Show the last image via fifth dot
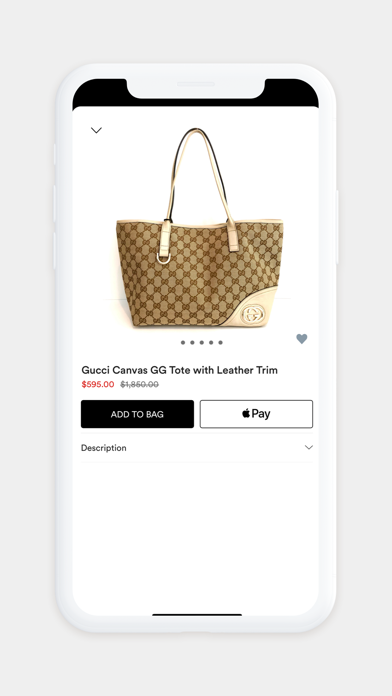The image size is (392, 696). point(220,343)
